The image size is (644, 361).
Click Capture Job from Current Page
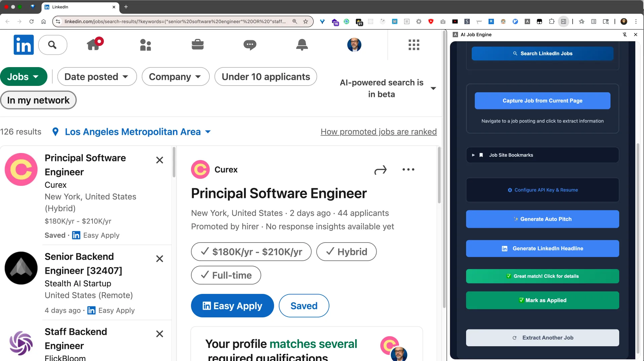(542, 101)
